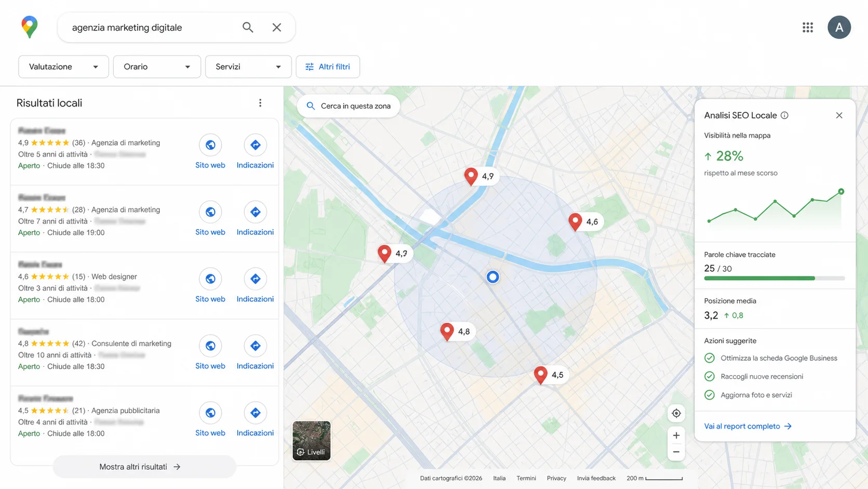Click the 4,8 map pin
Screen dimensions: 868x489
[447, 331]
